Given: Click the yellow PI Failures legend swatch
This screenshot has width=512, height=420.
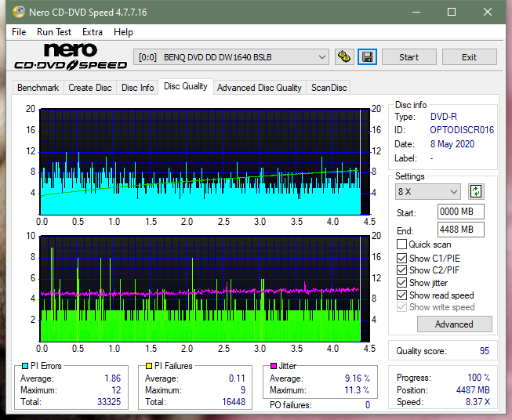Looking at the screenshot, I should (x=148, y=366).
